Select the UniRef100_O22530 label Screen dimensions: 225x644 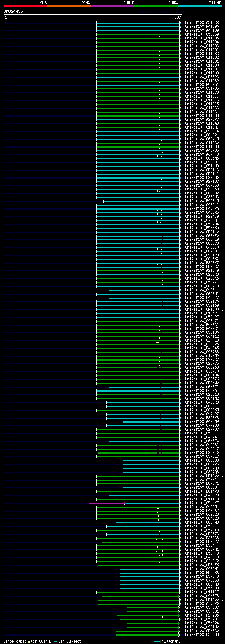tap(202, 178)
